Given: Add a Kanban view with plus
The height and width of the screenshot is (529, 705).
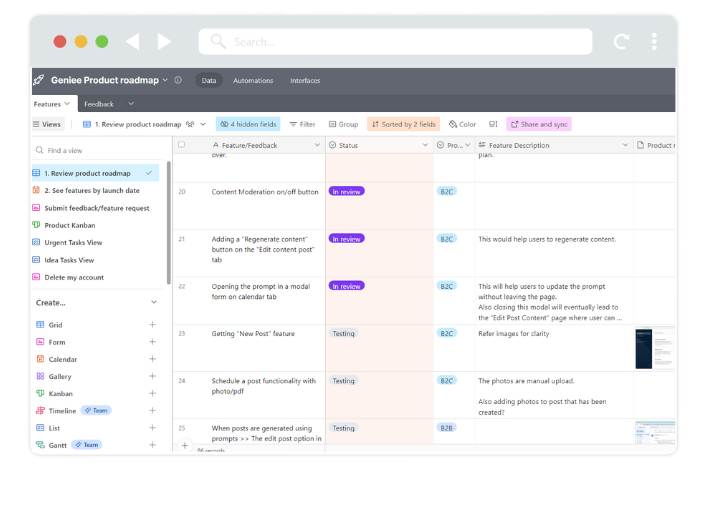Looking at the screenshot, I should click(152, 393).
